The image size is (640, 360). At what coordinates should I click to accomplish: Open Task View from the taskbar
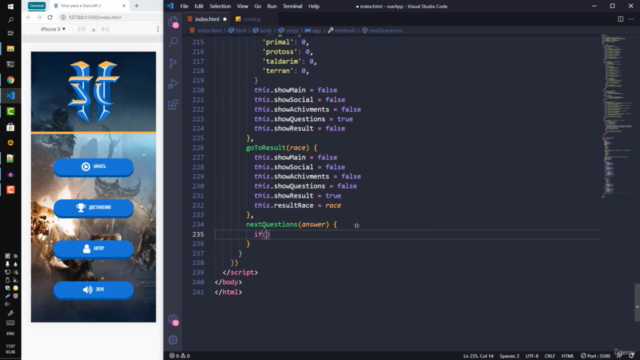11,33
